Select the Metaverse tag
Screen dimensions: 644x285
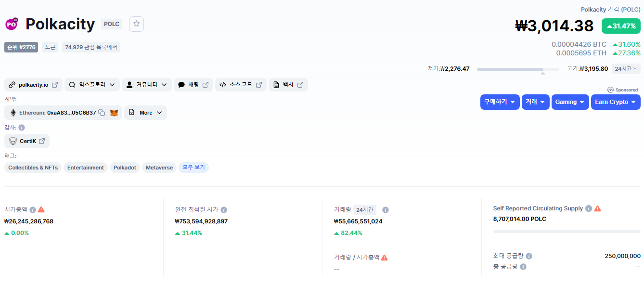tap(159, 168)
